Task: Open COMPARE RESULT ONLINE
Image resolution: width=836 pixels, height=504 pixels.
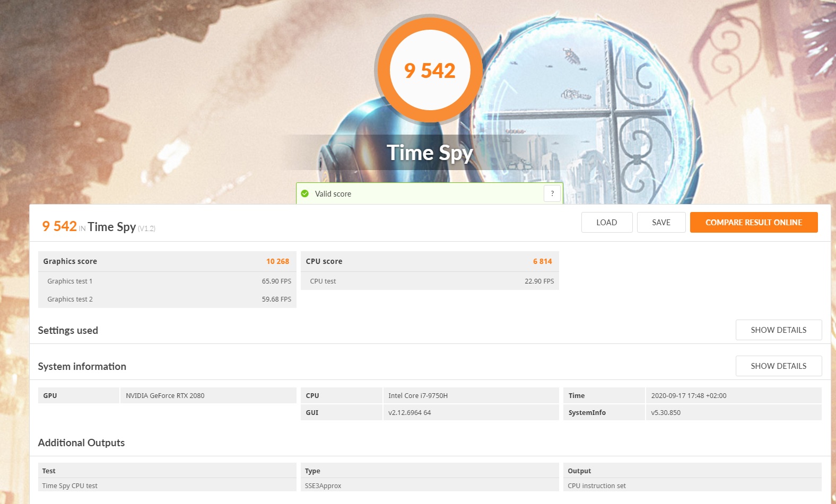Action: [x=754, y=223]
